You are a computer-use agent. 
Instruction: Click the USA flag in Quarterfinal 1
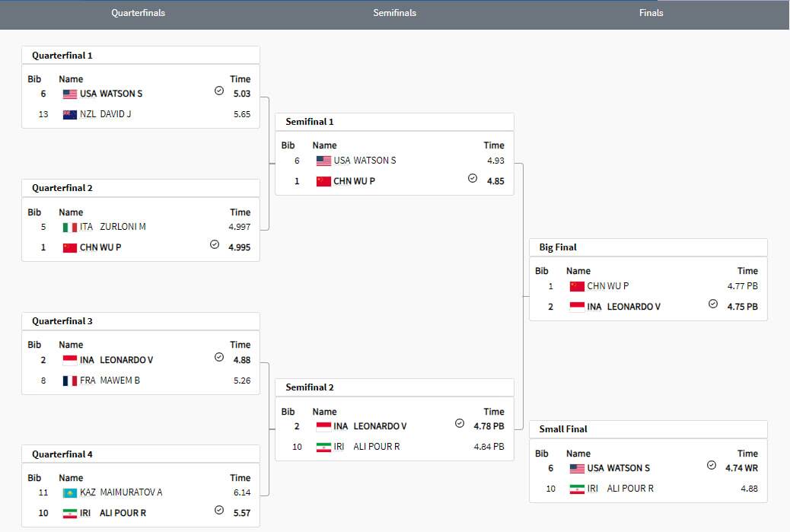pyautogui.click(x=70, y=94)
